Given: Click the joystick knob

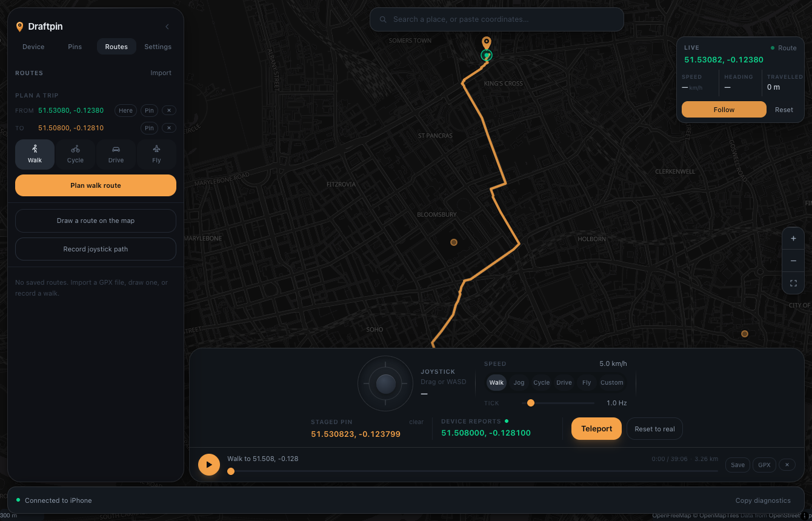Looking at the screenshot, I should [386, 383].
